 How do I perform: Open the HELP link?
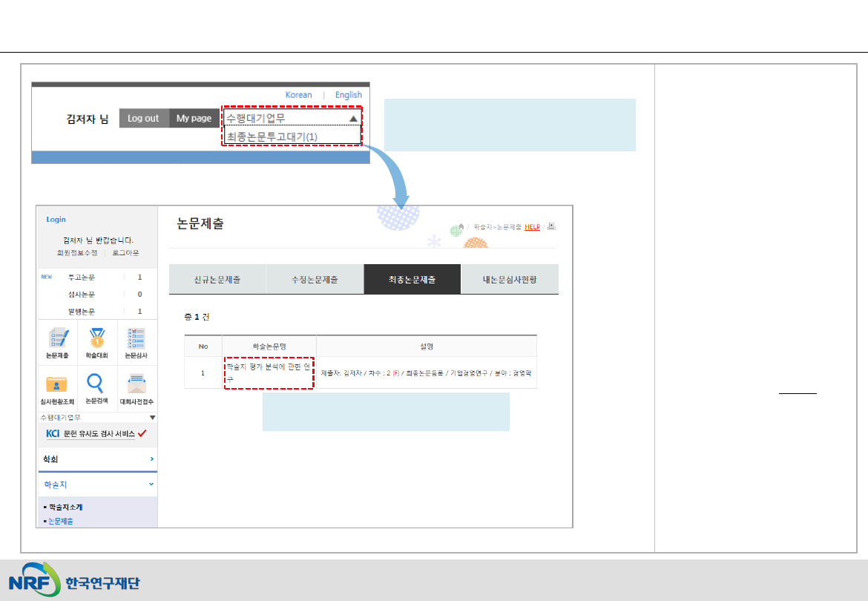pyautogui.click(x=532, y=227)
